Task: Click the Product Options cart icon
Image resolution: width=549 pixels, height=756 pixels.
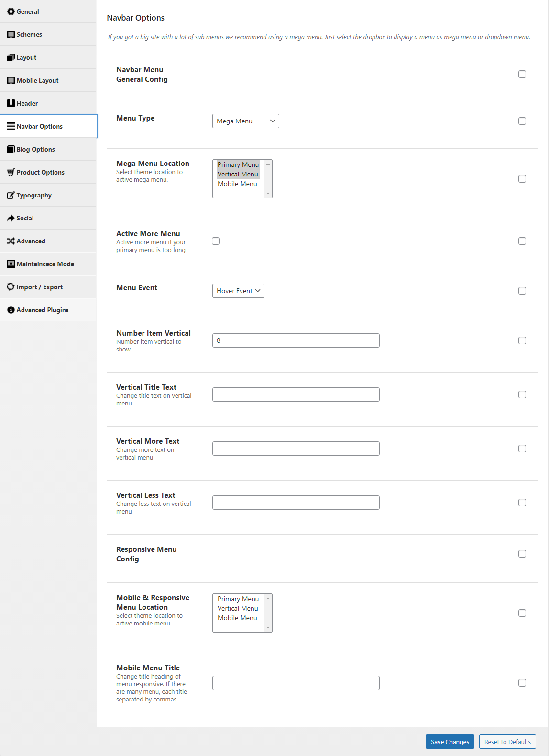Action: coord(11,172)
